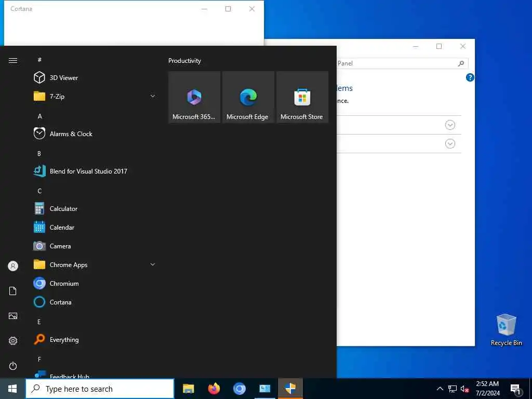Open the user account icon in Start

pyautogui.click(x=13, y=266)
